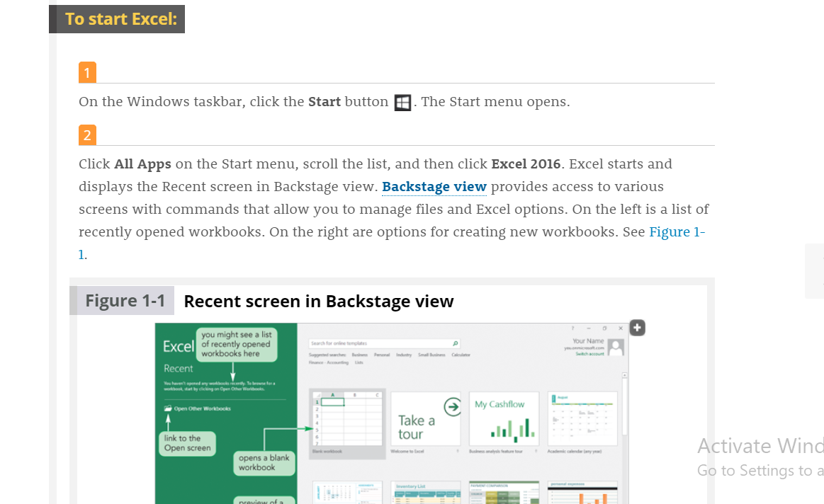Viewport: 824px width, 504px height.
Task: Select the My Cashflow template thumbnail
Action: click(504, 418)
